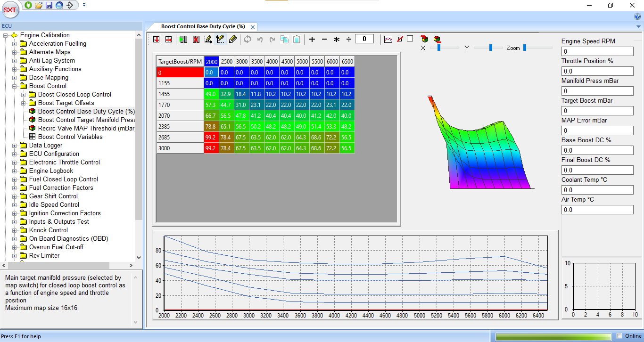Select the Boost Control Base Duty Cycle tab
The width and height of the screenshot is (644, 342).
coord(203,27)
